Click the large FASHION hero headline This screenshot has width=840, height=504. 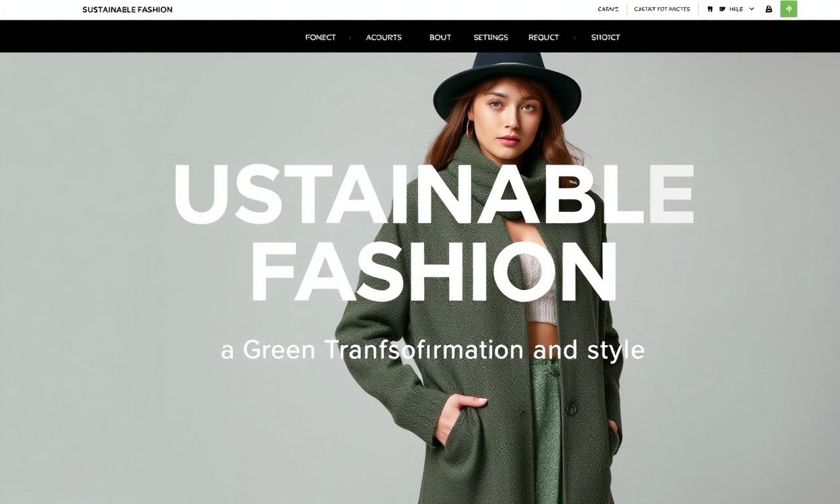pyautogui.click(x=433, y=272)
